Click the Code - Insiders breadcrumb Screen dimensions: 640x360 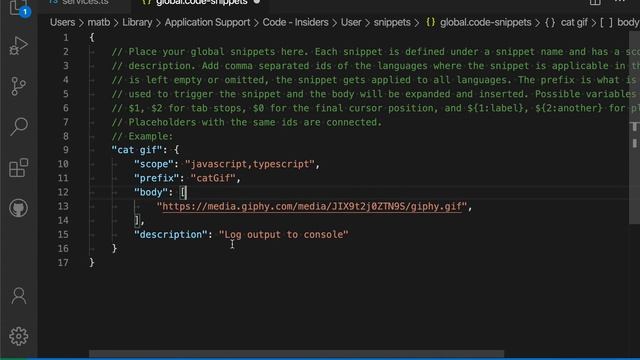(295, 22)
